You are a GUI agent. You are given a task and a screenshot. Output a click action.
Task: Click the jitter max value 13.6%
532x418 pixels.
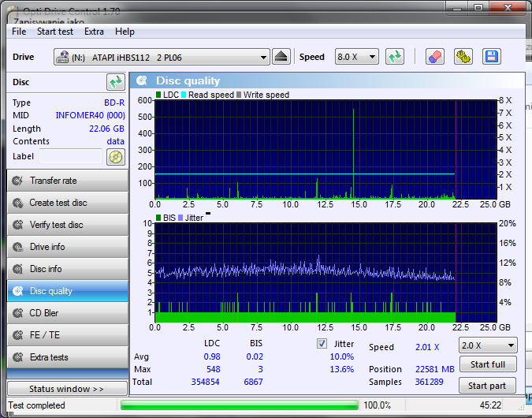coord(342,369)
